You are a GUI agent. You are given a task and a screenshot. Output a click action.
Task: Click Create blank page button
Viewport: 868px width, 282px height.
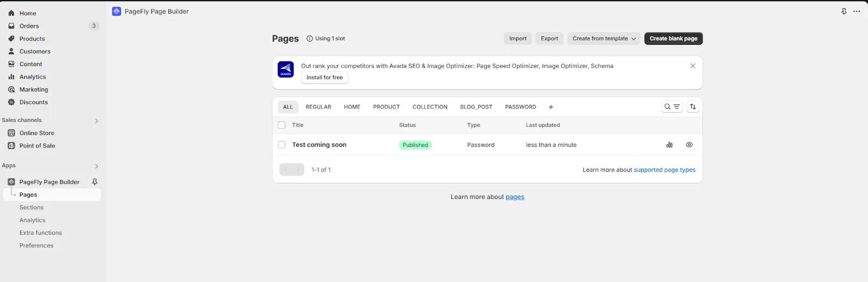point(674,39)
